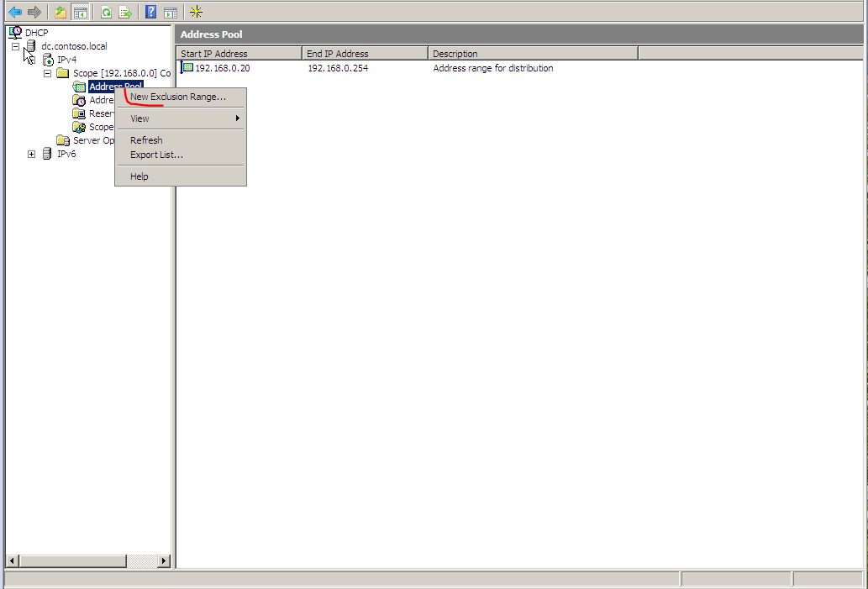
Task: Sort by the End IP Address column header
Action: 366,54
